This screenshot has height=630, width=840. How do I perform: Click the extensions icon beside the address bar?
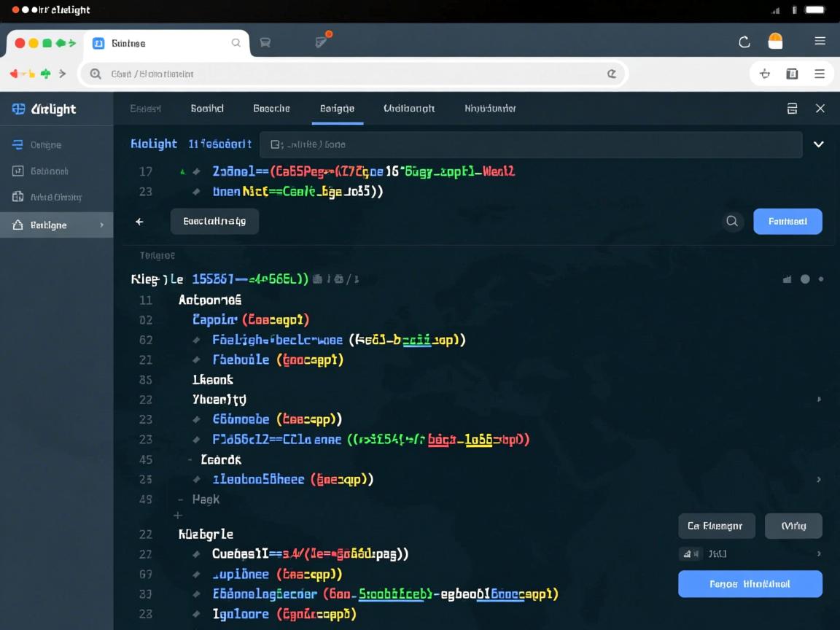tap(764, 74)
